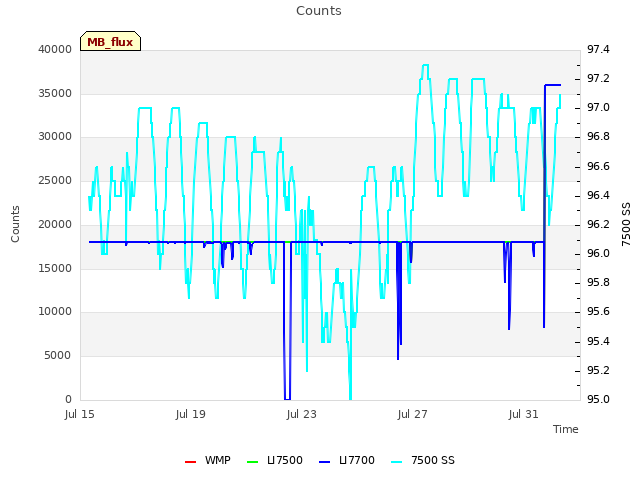Toggle the LI7700 series legend label
Viewport: 640px width, 480px height.
pos(357,460)
